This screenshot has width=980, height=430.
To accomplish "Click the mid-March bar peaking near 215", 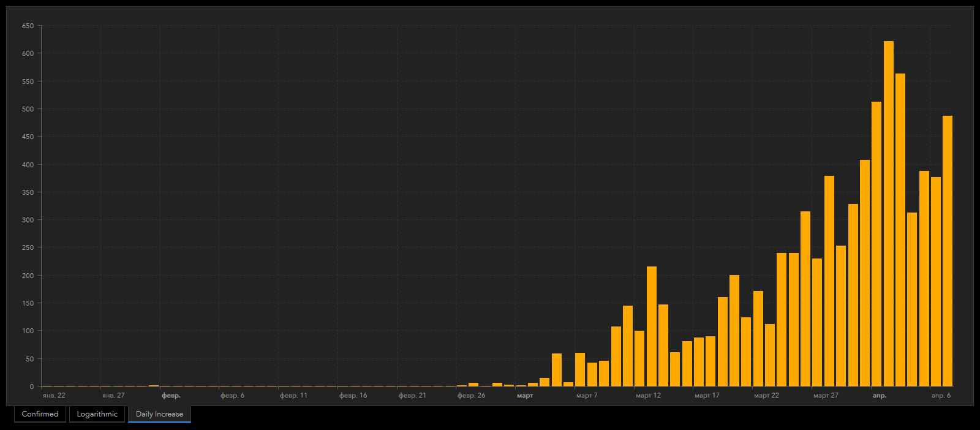I will tap(652, 326).
